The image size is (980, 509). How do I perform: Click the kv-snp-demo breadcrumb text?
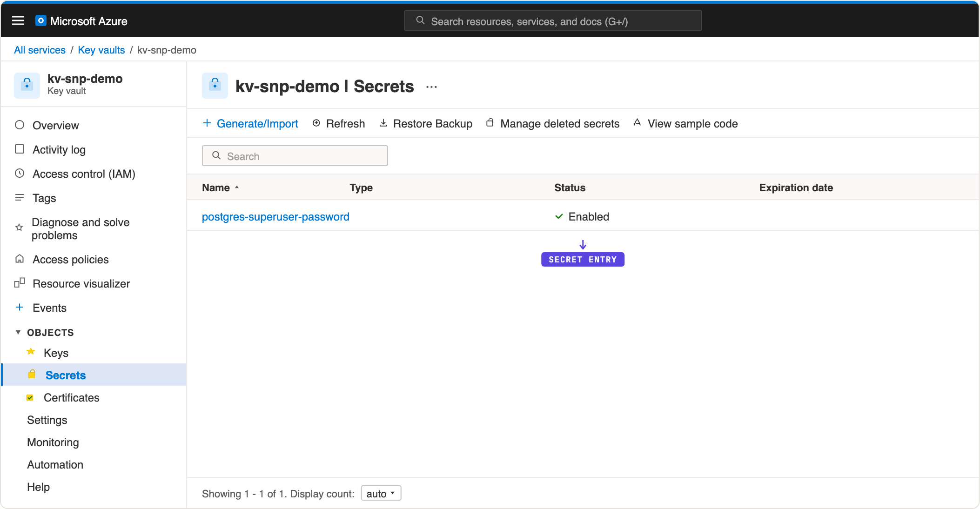pyautogui.click(x=167, y=50)
